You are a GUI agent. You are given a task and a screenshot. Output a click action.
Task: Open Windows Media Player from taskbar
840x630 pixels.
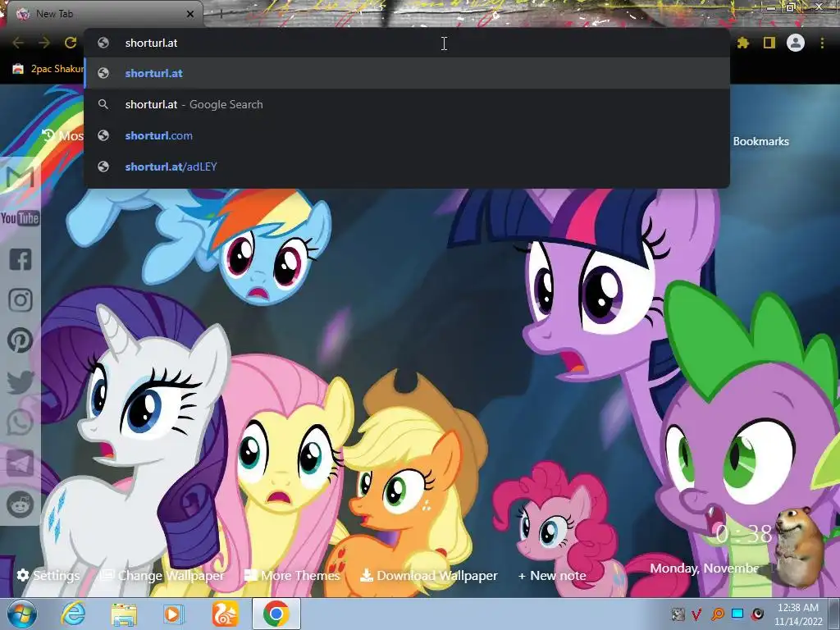174,614
